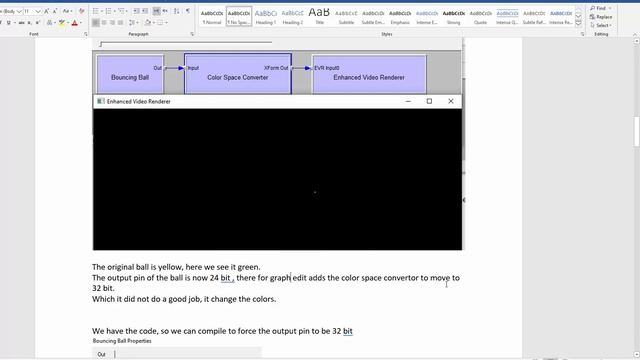640x360 pixels.
Task: Click the Color Space Converter filter box
Action: pyautogui.click(x=238, y=74)
